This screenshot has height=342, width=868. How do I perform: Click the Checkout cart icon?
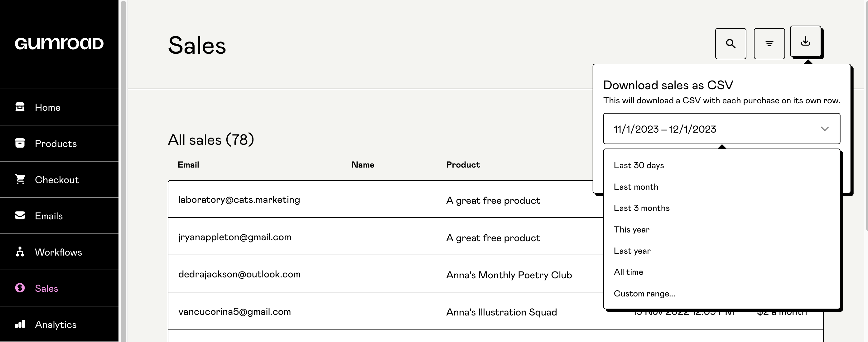pos(20,179)
